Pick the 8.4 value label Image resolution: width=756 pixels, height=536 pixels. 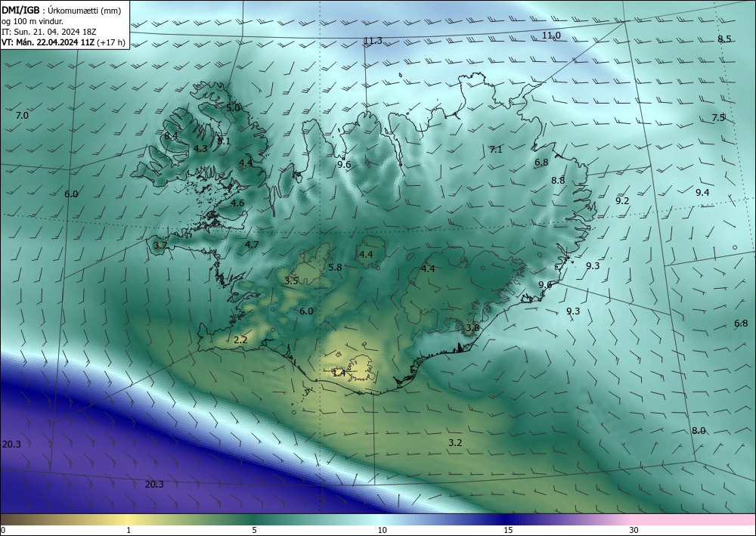171,136
